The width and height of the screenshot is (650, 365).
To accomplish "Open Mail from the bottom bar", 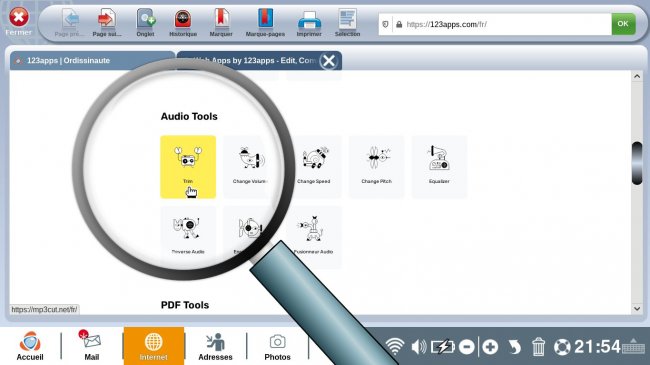I will click(92, 346).
